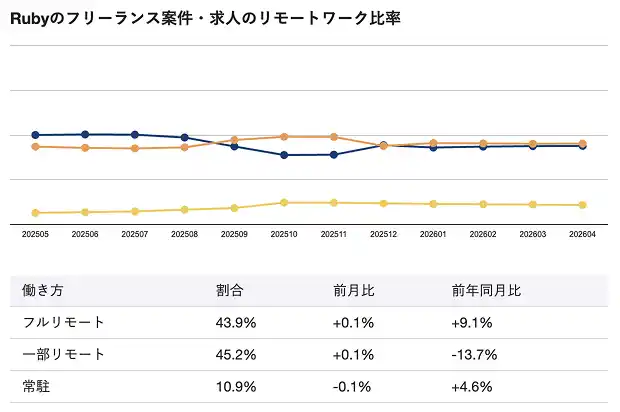The width and height of the screenshot is (620, 412).
Task: Click the navy line's point at 202510
Action: [x=284, y=155]
